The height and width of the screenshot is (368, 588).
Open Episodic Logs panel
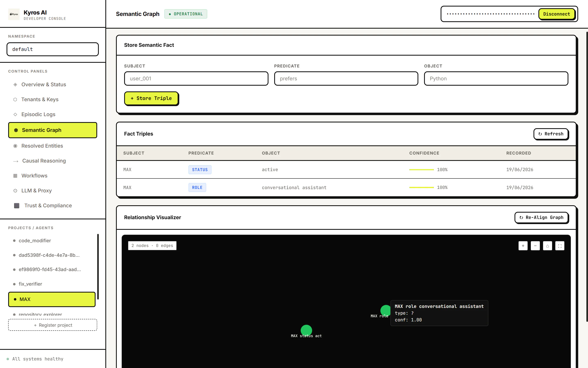point(53,114)
